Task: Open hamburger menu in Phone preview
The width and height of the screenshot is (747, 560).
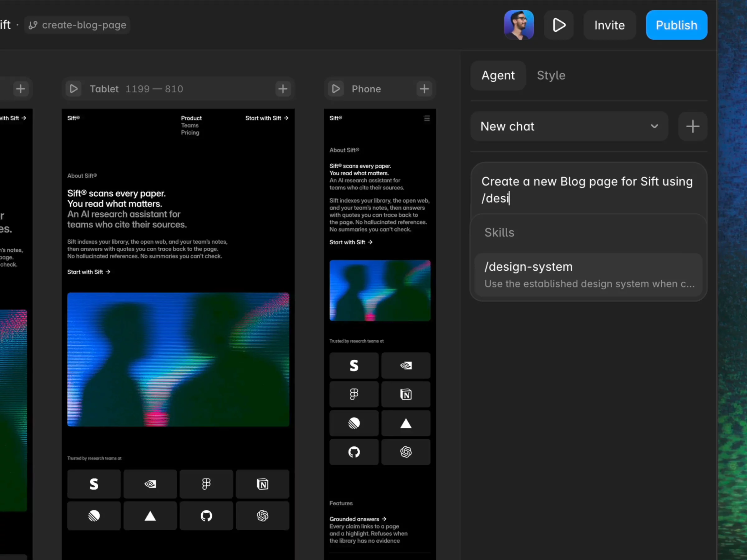Action: pyautogui.click(x=427, y=118)
